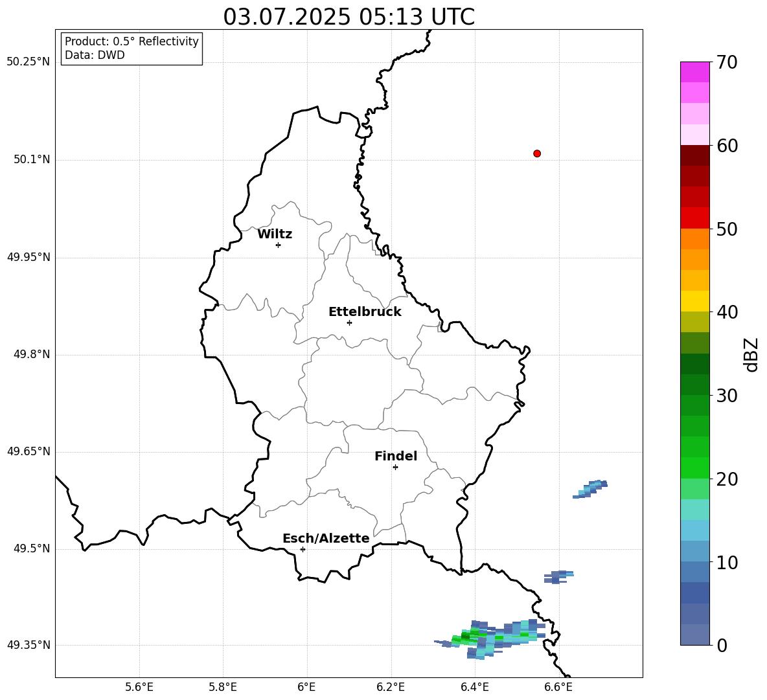This screenshot has width=767, height=700.
Task: Click the Ettelbruck station cross marker
Action: click(x=349, y=322)
